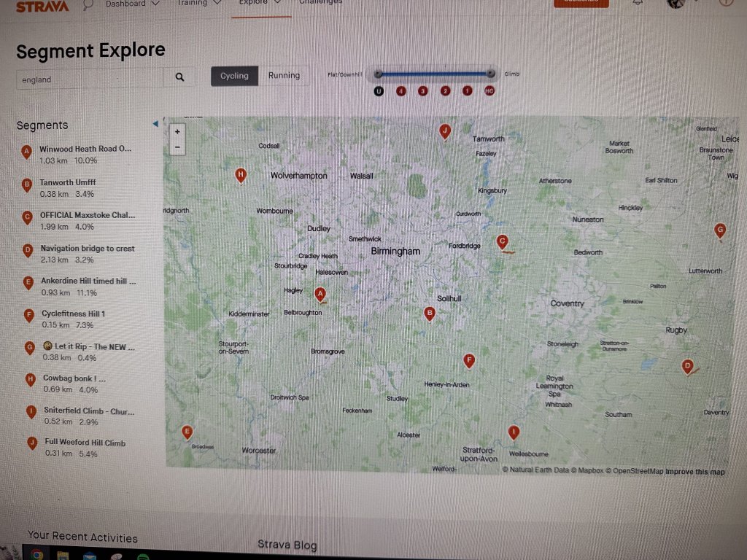The width and height of the screenshot is (747, 560).
Task: Open Spotify from the taskbar
Action: 142,556
